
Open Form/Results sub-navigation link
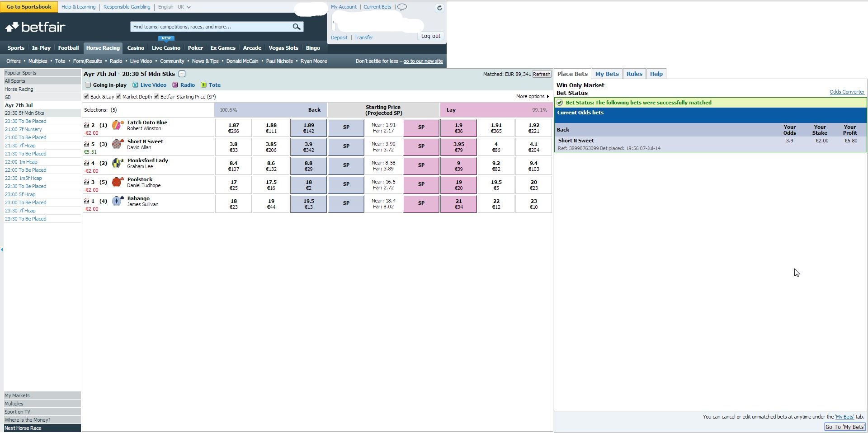pyautogui.click(x=87, y=61)
